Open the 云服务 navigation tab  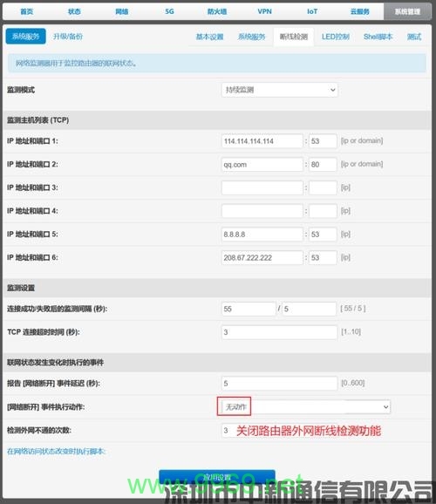[x=360, y=11]
